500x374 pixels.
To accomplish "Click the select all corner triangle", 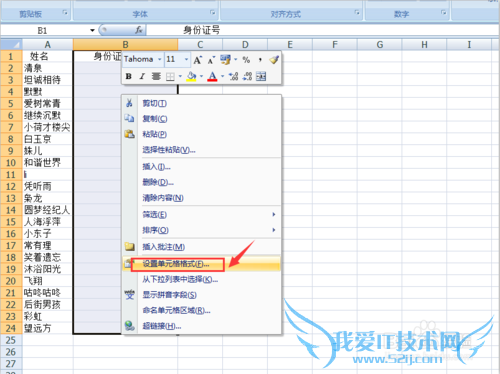I will click(11, 44).
